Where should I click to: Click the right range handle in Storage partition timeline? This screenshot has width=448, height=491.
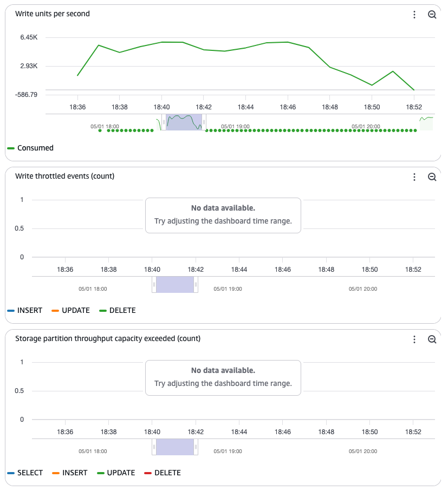pos(196,447)
